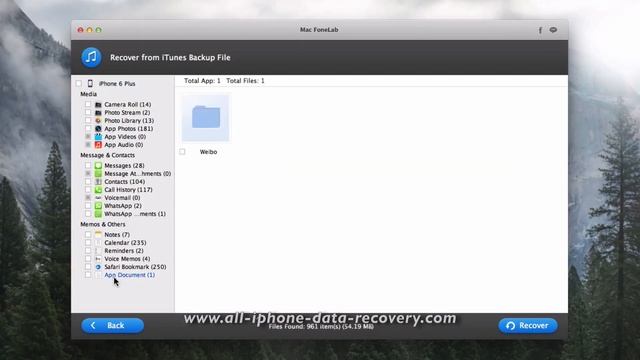Select Camera Roll (14) category
This screenshot has width=640, height=360.
tap(127, 104)
